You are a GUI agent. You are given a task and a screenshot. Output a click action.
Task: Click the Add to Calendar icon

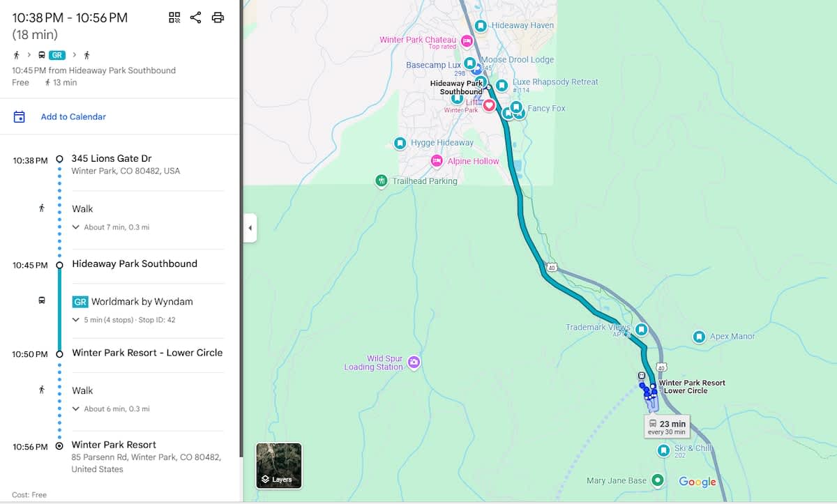[x=20, y=117]
